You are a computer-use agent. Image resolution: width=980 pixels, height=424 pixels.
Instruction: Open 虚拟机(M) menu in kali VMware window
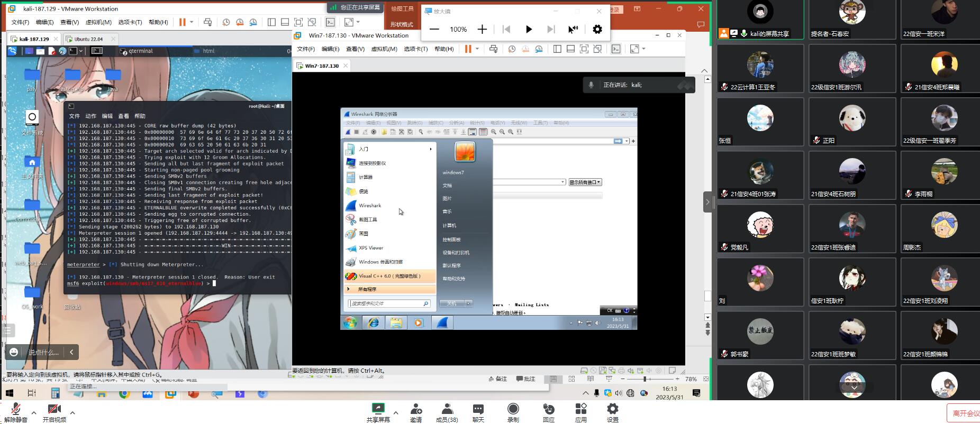coord(98,22)
